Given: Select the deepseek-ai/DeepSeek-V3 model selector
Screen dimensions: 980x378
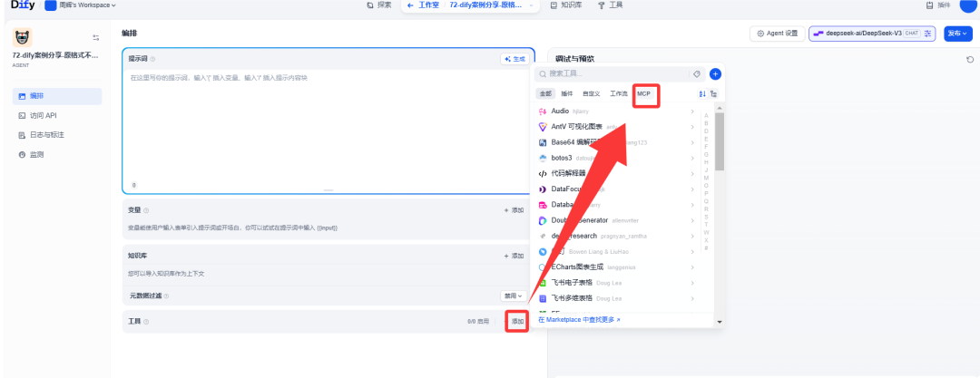Looking at the screenshot, I should pos(872,34).
